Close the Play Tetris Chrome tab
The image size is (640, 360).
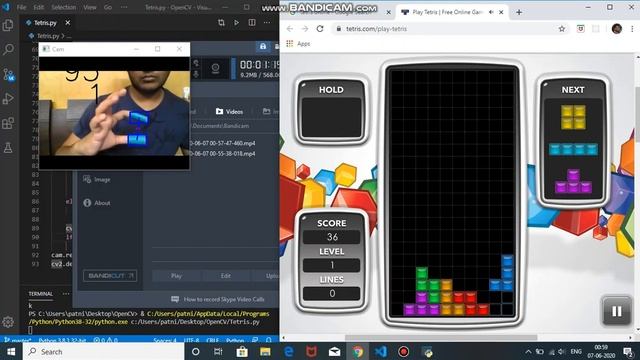501,12
